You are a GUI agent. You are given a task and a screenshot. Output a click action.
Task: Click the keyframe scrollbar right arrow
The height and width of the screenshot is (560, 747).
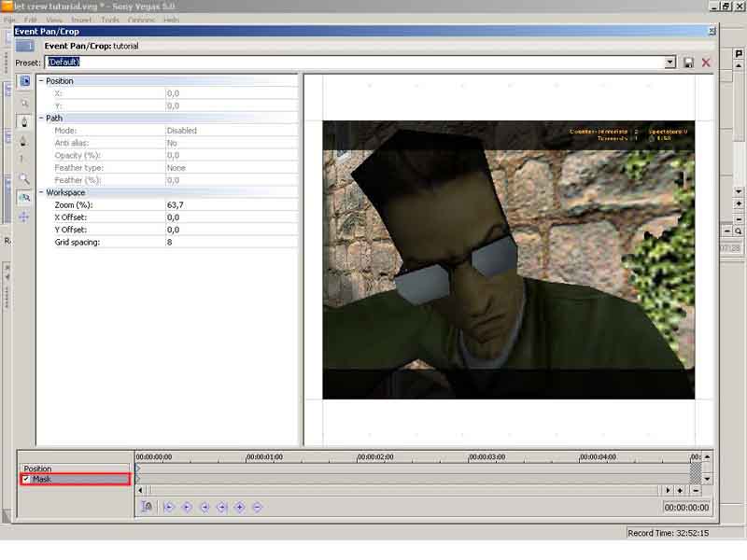[x=668, y=490]
